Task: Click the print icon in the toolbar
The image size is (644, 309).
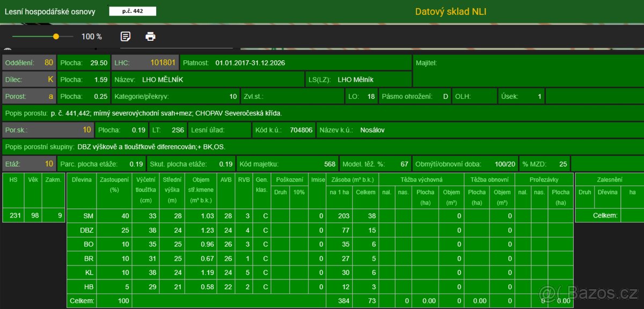Action: click(150, 37)
